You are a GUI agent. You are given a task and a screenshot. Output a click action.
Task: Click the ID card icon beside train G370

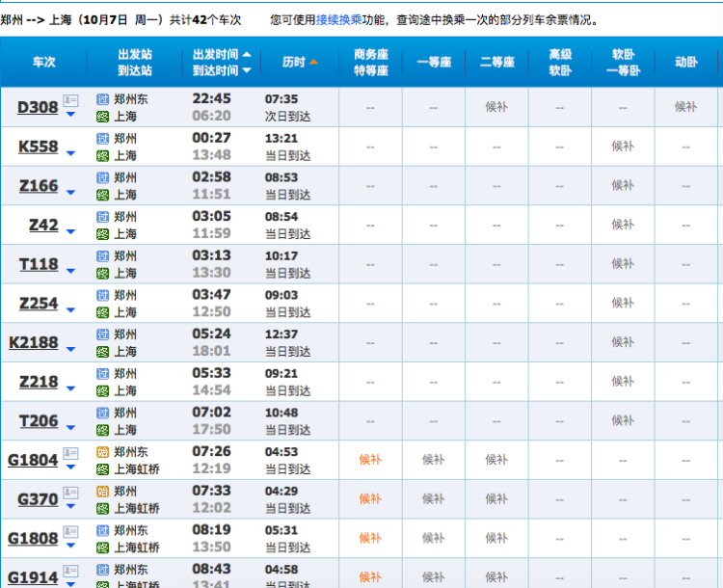[70, 493]
